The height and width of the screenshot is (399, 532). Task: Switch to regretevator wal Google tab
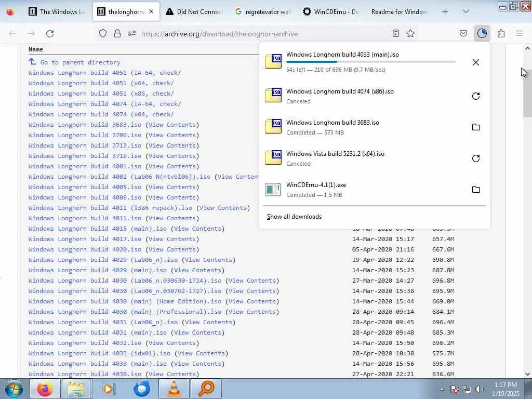[263, 12]
